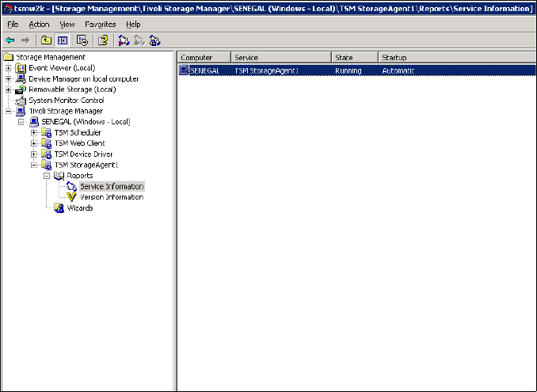
Task: Click the "Automatic" startup cell
Action: pyautogui.click(x=398, y=70)
